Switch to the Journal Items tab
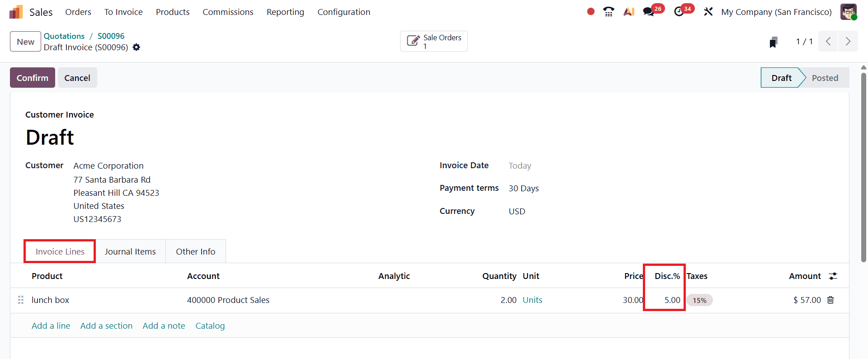This screenshot has height=359, width=868. tap(130, 251)
